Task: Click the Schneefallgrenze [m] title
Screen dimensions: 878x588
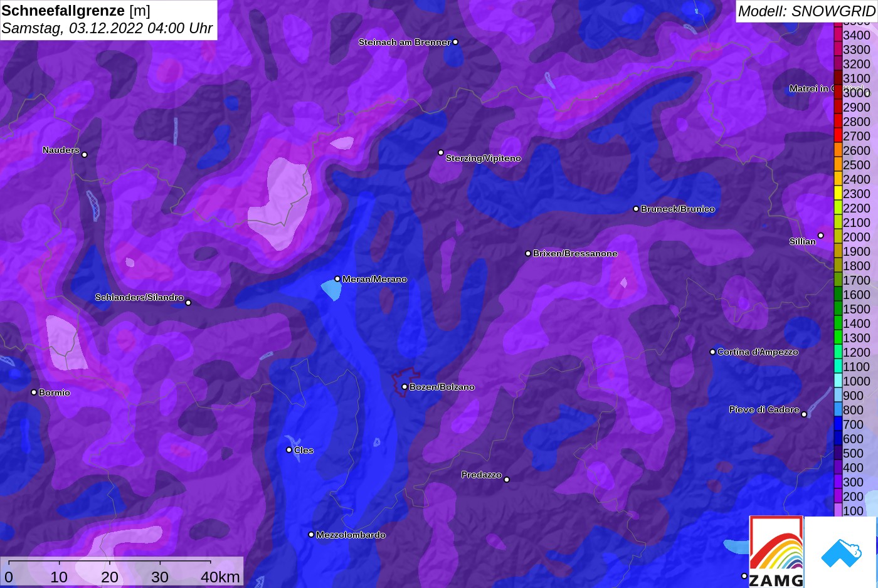Action: 76,11
